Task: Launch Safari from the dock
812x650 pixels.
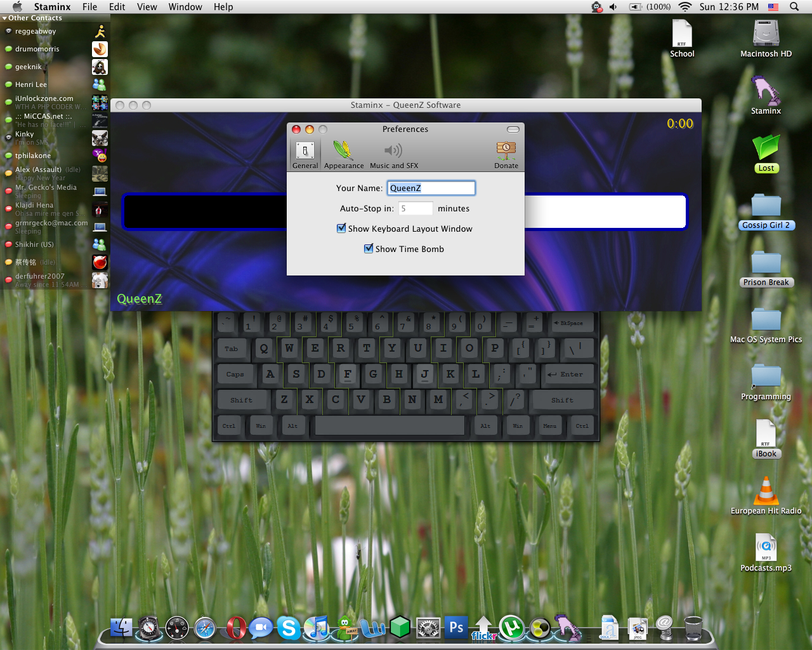Action: [205, 628]
